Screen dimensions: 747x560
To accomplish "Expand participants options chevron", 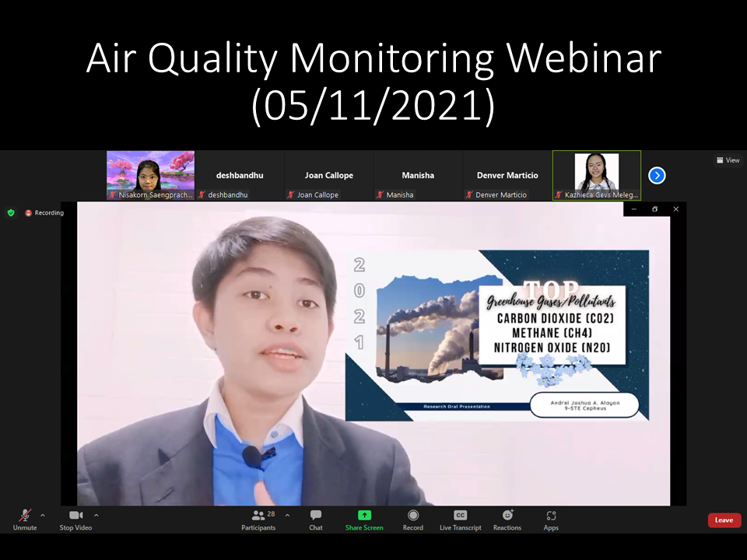I will tap(287, 515).
